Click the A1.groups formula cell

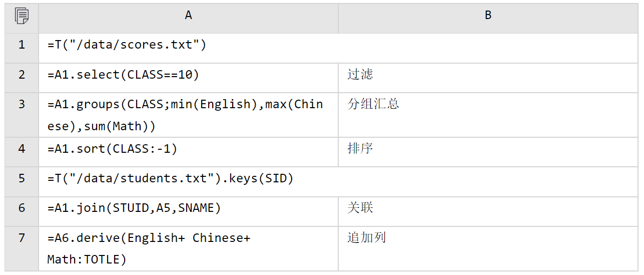point(188,115)
